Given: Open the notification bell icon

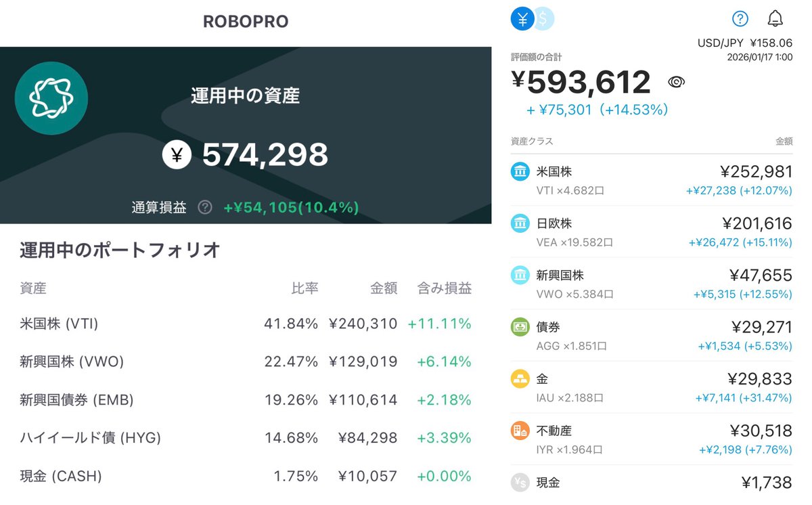Looking at the screenshot, I should 775,19.
